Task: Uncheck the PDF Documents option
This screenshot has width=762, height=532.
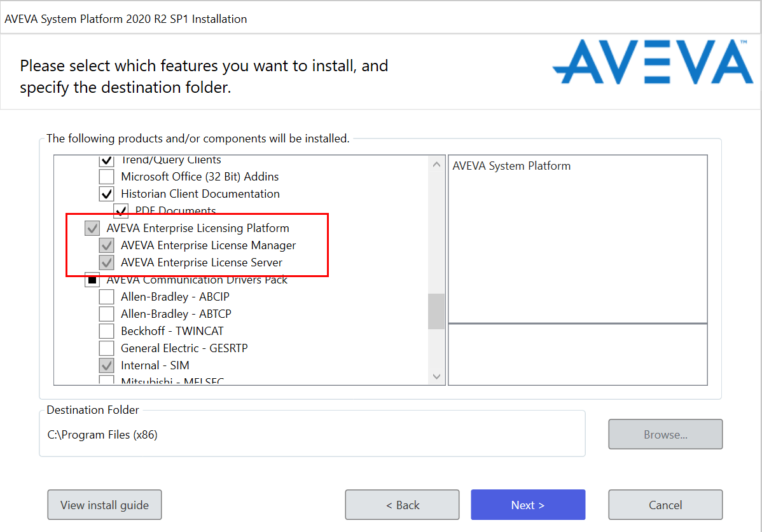Action: (121, 210)
